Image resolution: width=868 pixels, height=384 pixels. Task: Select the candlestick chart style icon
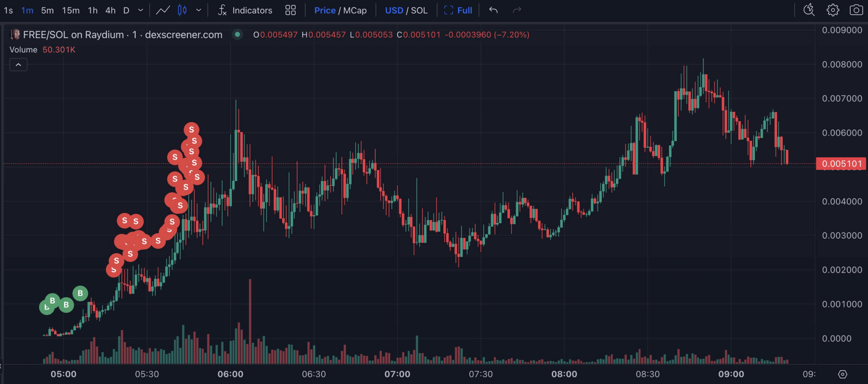tap(182, 10)
